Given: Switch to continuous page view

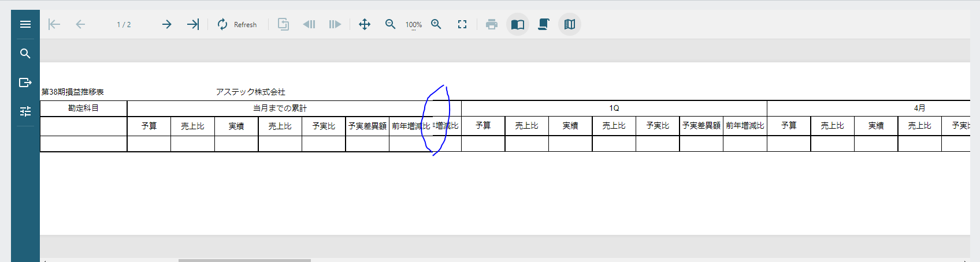Looking at the screenshot, I should 544,24.
